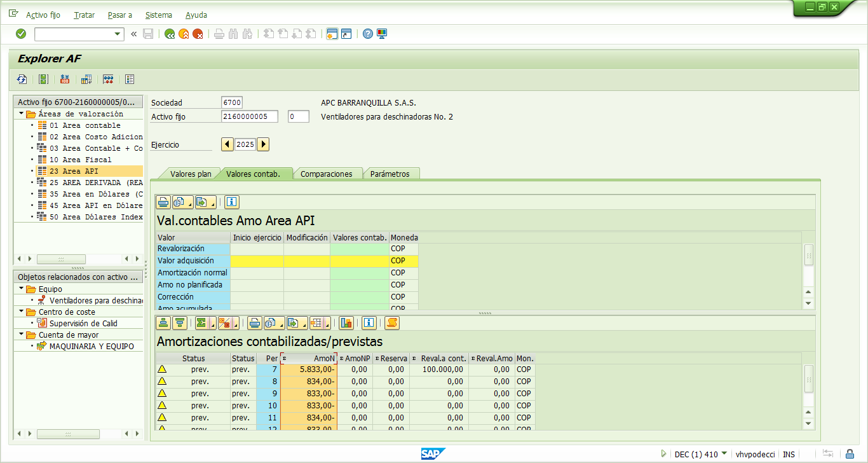Click the Sort descending icon in lower toolbar
868x463 pixels.
[180, 322]
